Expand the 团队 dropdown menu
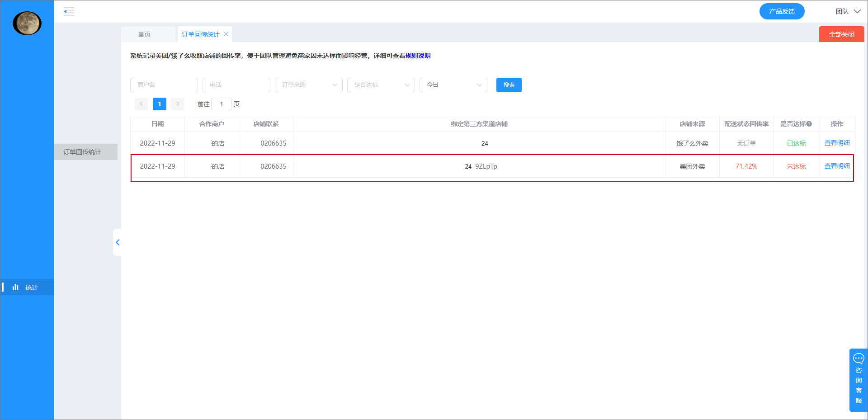 tap(848, 11)
